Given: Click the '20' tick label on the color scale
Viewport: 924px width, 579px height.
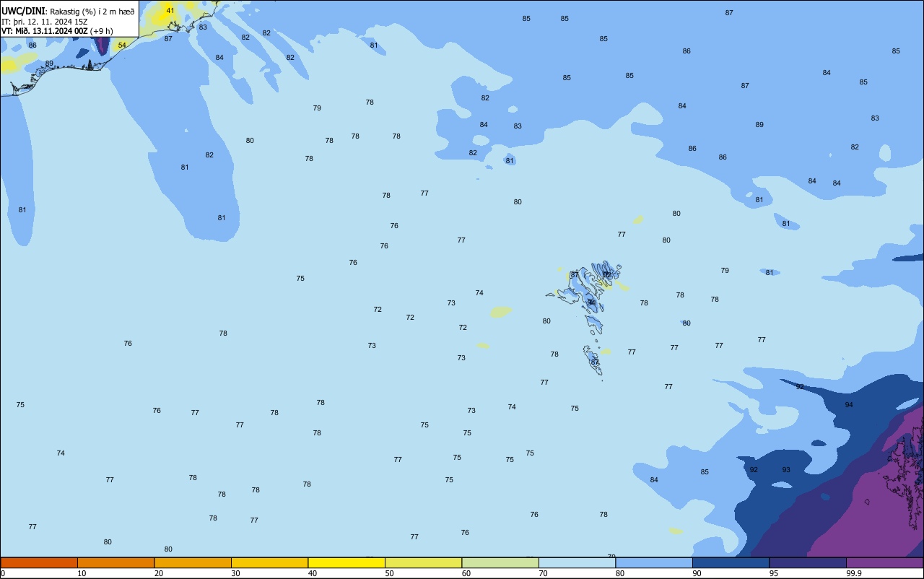Looking at the screenshot, I should point(158,573).
